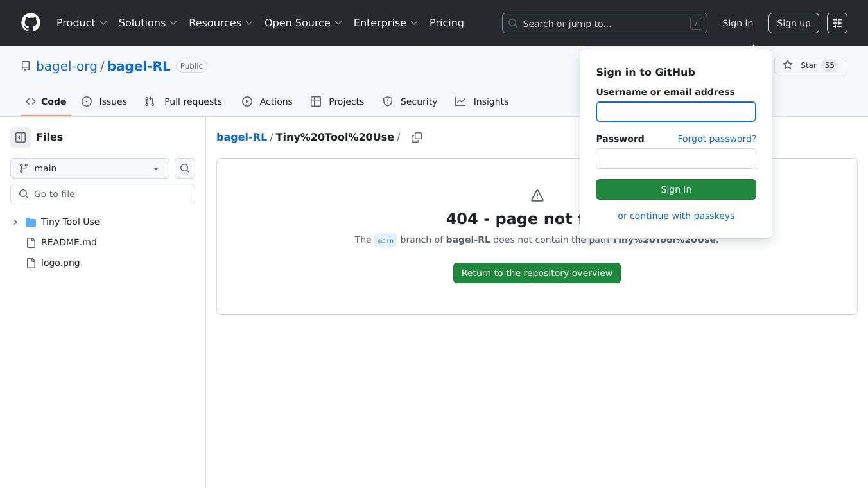868x488 pixels.
Task: Click the '404 - page not found' heading
Action: pos(514,219)
